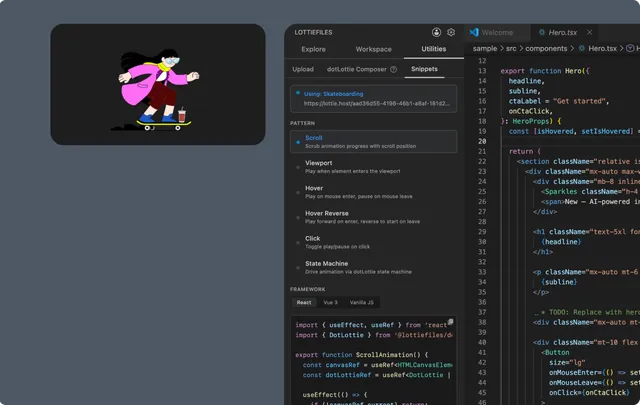Click the dotLottie Composer help icon
Screen dimensions: 640x405
pos(393,69)
